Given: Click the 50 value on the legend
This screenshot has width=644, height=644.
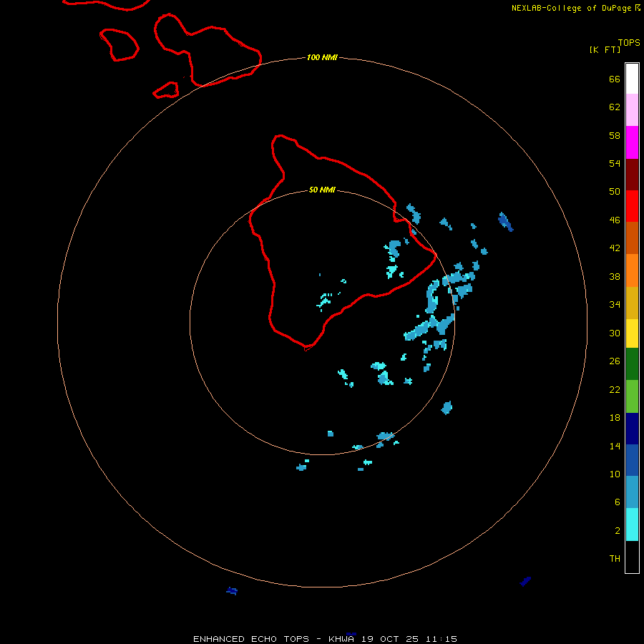Looking at the screenshot, I should [x=615, y=191].
